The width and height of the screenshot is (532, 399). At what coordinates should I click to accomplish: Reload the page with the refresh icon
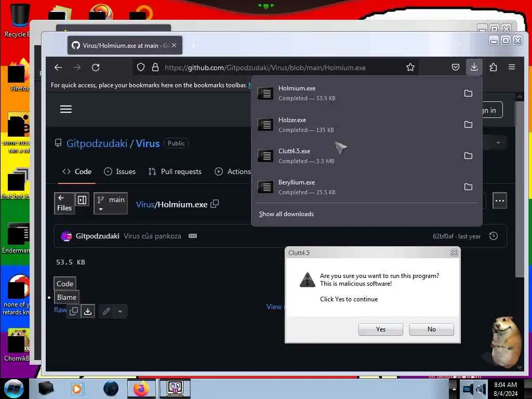[96, 68]
